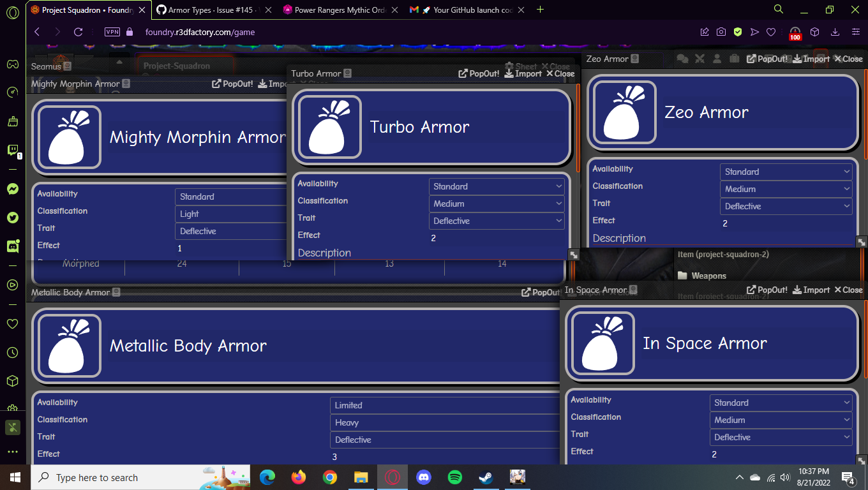The width and height of the screenshot is (868, 490).
Task: Click Import on Zeo Armor window
Action: tap(811, 59)
